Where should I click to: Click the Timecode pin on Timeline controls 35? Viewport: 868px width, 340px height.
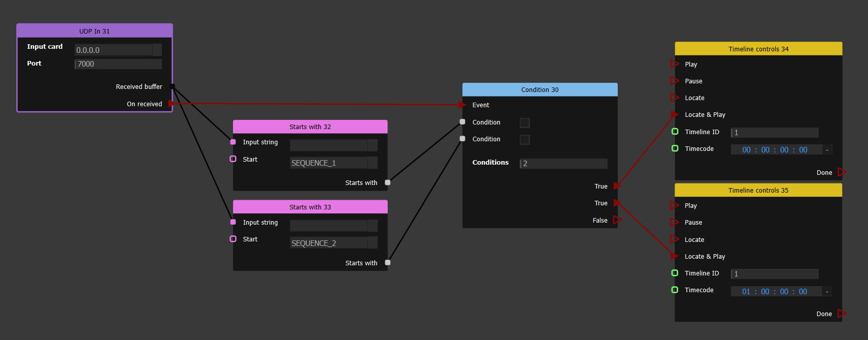[x=675, y=290]
